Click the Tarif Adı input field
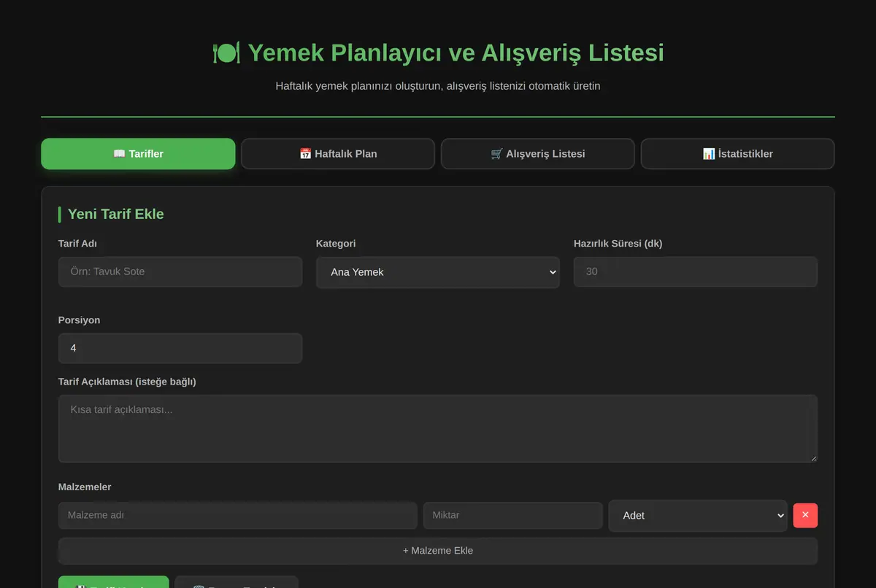Image resolution: width=876 pixels, height=588 pixels. 180,271
